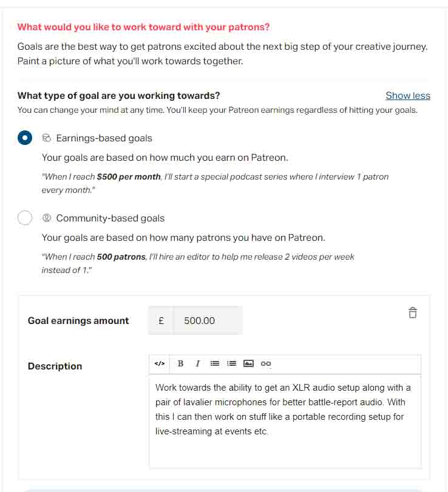
Task: Select the Earnings-based goals radio button
Action: [25, 138]
